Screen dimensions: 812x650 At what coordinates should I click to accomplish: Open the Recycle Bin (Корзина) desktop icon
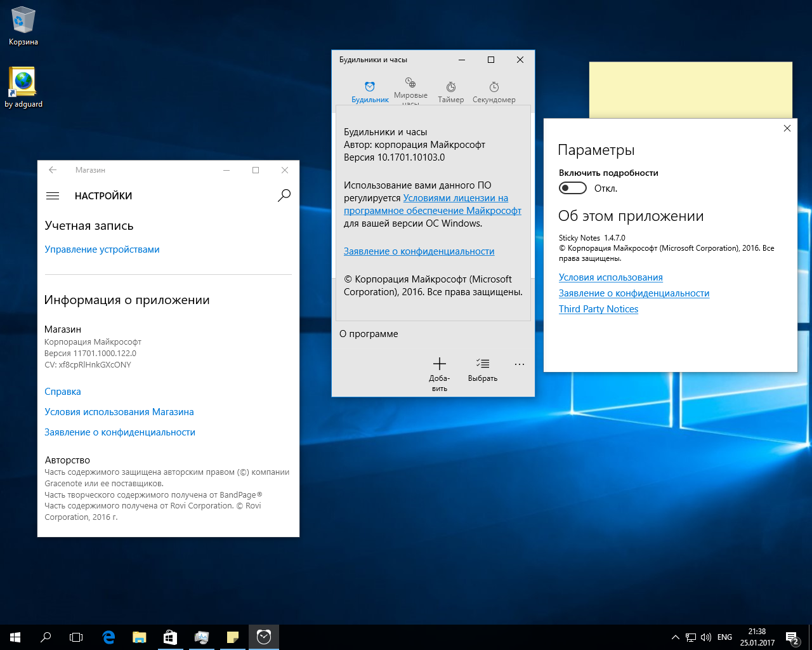tap(23, 26)
